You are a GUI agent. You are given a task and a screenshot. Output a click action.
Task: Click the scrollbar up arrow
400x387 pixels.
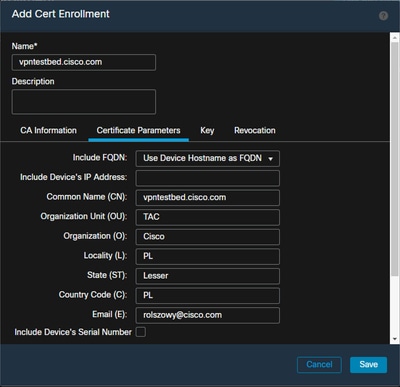pos(395,38)
